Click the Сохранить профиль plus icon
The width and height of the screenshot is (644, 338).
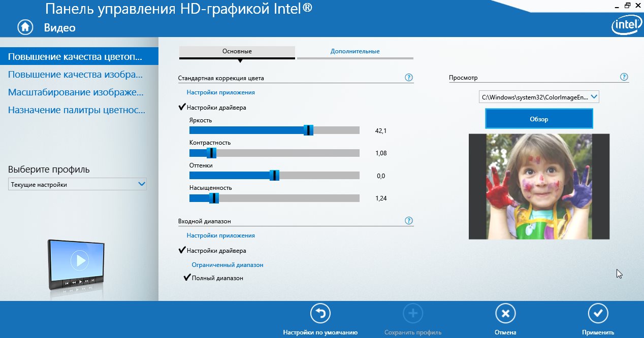click(413, 314)
